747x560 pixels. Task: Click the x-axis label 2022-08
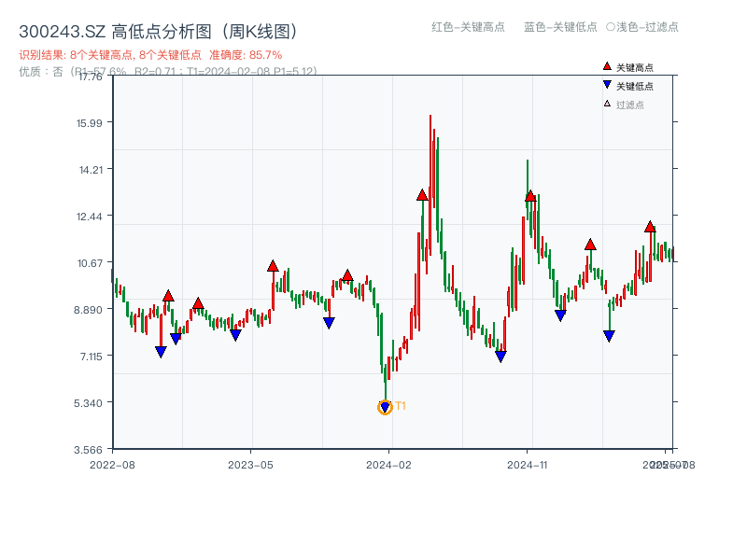(112, 465)
